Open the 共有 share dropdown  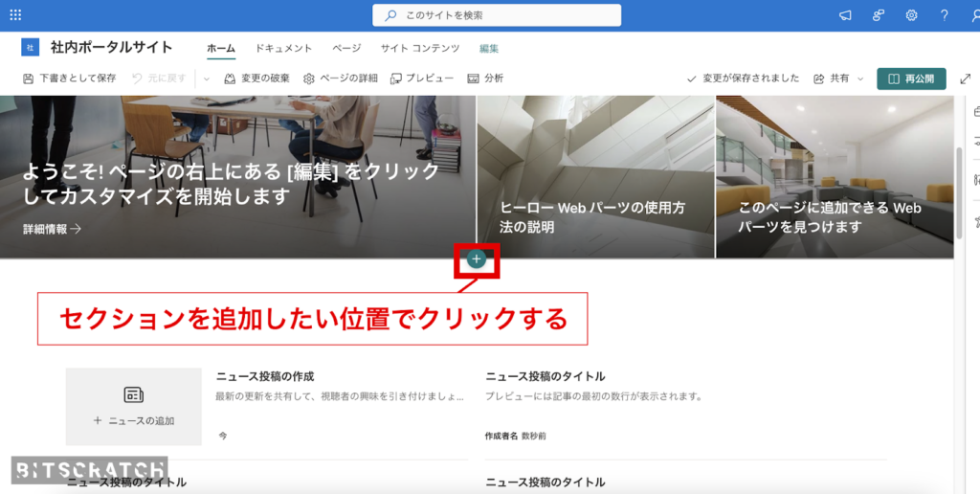(838, 79)
